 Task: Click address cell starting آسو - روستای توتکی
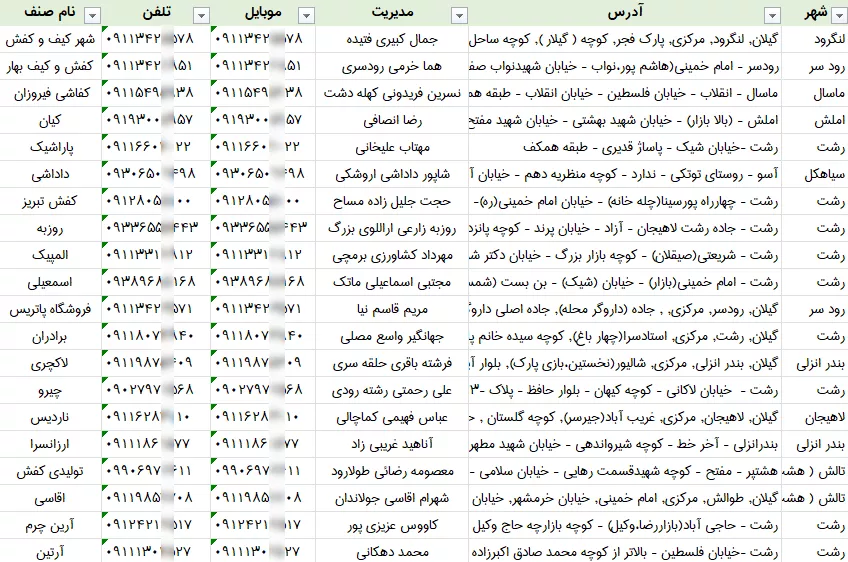625,174
